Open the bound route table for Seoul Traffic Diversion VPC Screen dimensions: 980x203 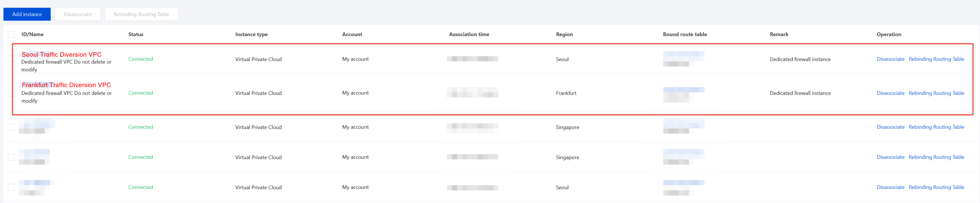pyautogui.click(x=683, y=54)
